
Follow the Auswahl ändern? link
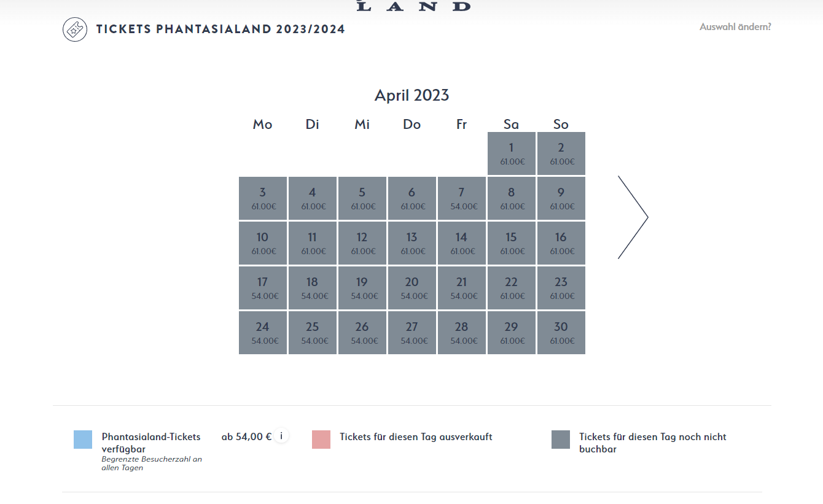click(x=735, y=27)
